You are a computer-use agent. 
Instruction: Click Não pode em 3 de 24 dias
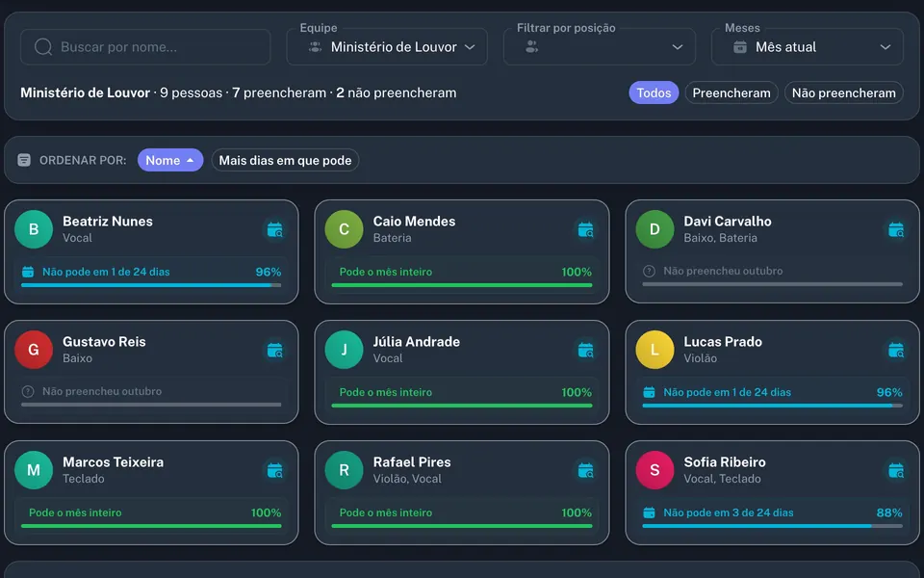point(729,512)
